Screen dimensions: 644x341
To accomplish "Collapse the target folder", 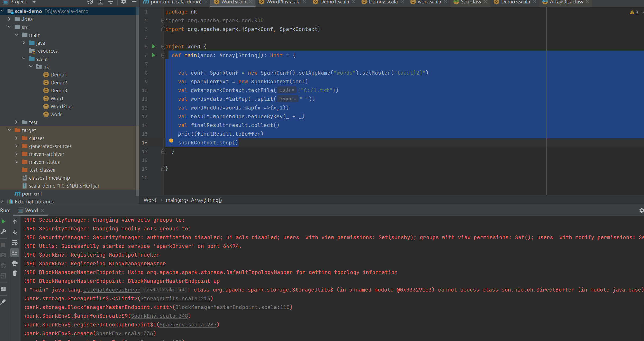I will (x=10, y=130).
